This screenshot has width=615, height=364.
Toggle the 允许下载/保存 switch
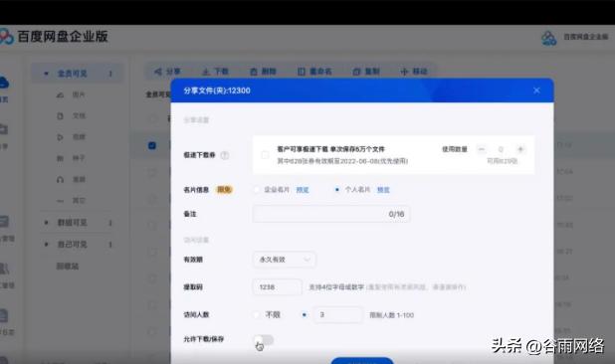(264, 339)
